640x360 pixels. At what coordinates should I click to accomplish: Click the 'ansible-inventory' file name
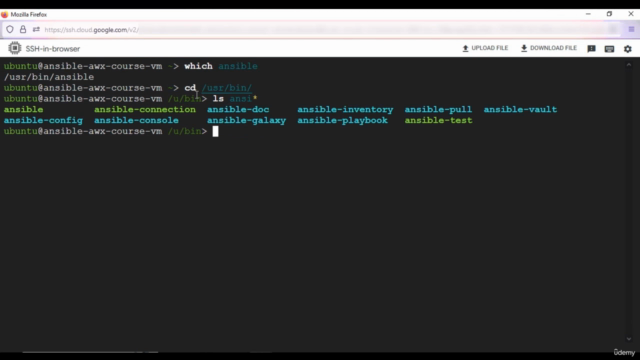345,109
